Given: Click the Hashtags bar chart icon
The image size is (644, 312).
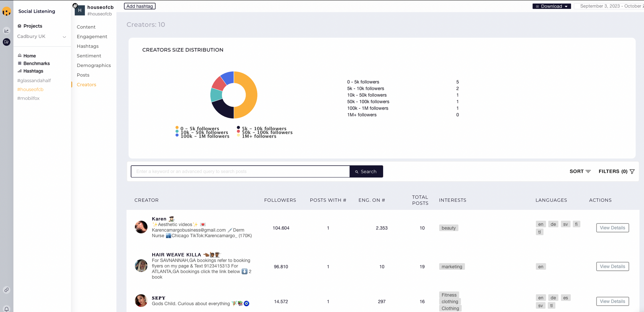Looking at the screenshot, I should click(x=20, y=71).
